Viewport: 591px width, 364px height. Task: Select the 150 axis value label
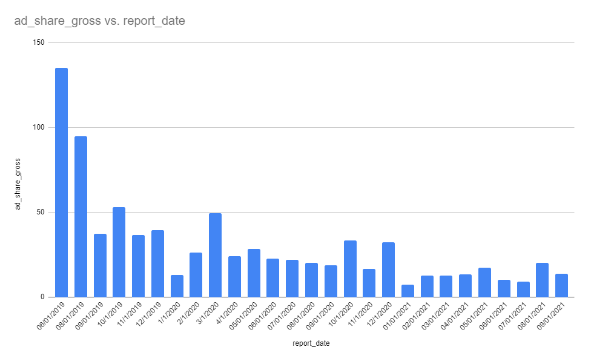(x=38, y=42)
